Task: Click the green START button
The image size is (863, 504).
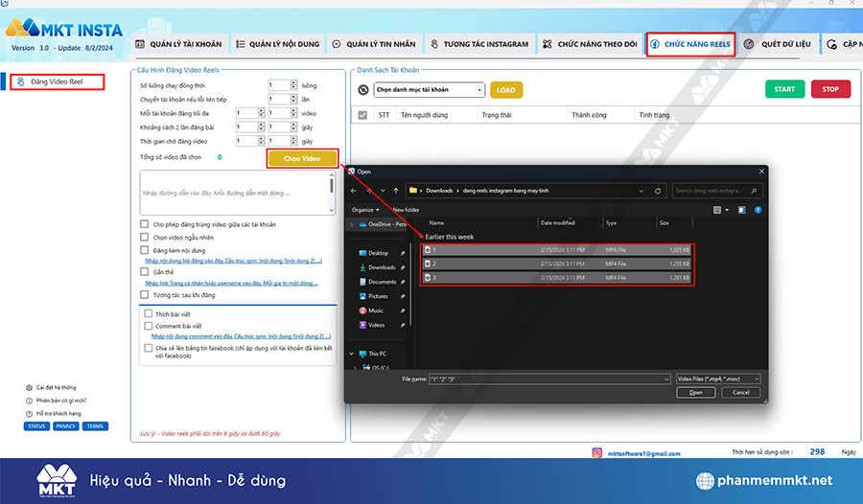Action: (784, 89)
